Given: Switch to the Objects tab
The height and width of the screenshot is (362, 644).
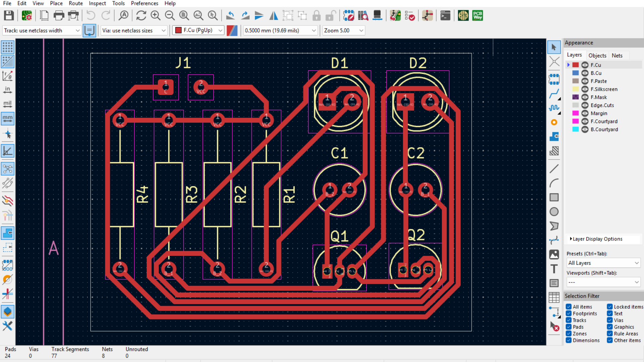Looking at the screenshot, I should [597, 55].
